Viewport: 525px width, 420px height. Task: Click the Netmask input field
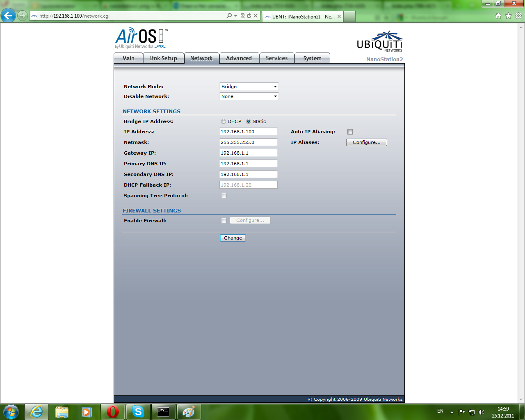tap(249, 142)
